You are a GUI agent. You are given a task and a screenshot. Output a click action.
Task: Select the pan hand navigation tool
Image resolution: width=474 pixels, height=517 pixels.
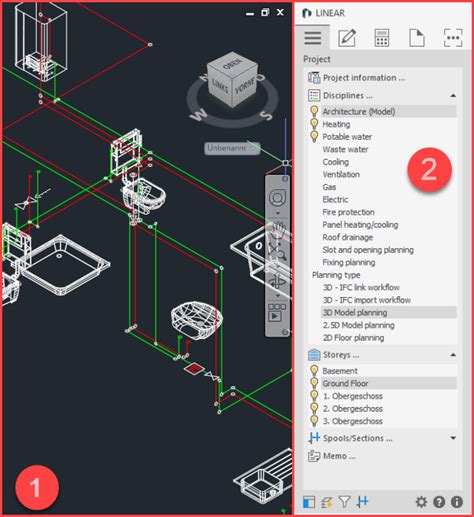[x=277, y=230]
